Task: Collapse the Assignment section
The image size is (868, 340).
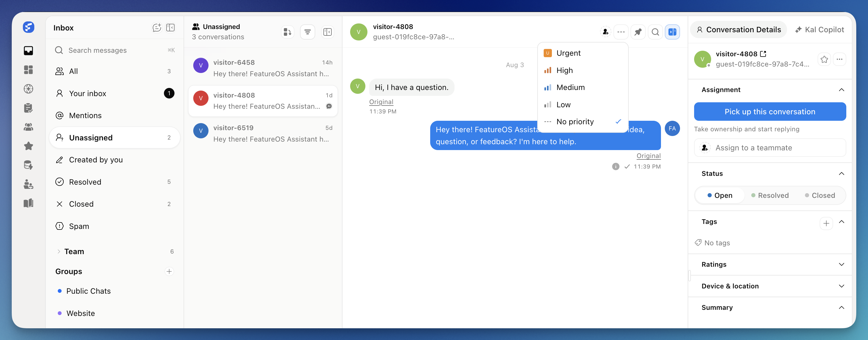Action: click(x=841, y=90)
